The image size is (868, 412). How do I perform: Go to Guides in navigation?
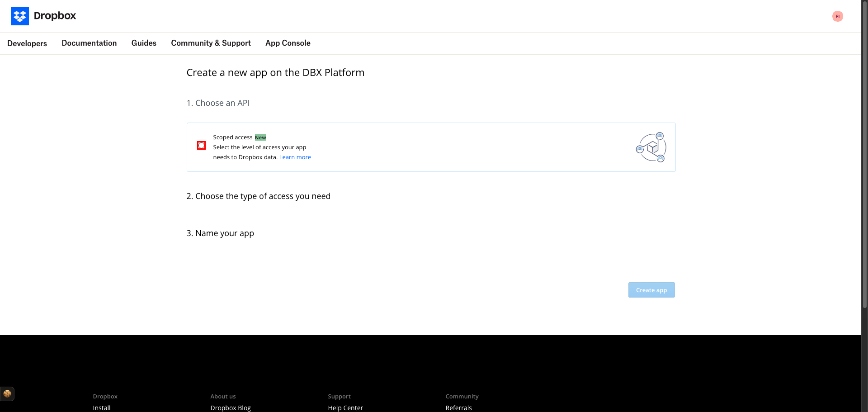[144, 43]
